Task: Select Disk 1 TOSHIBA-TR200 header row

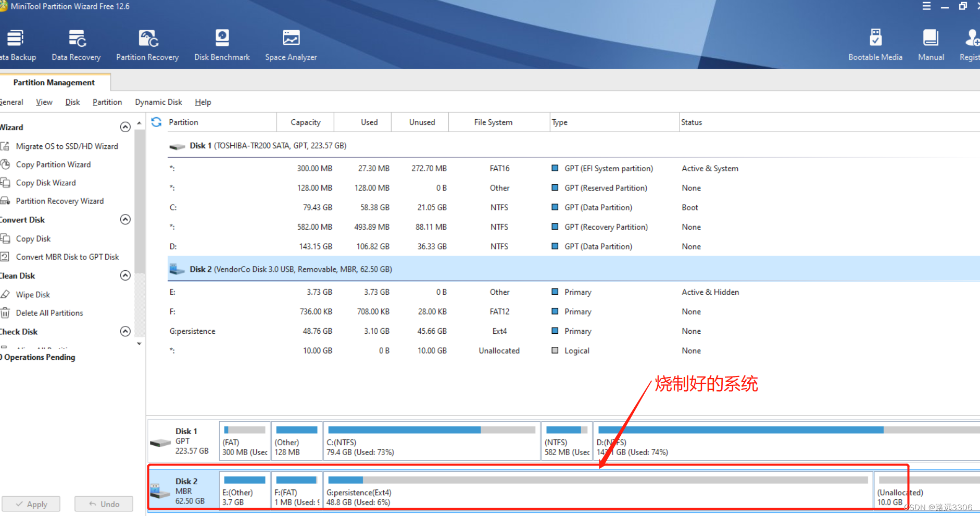Action: click(573, 146)
